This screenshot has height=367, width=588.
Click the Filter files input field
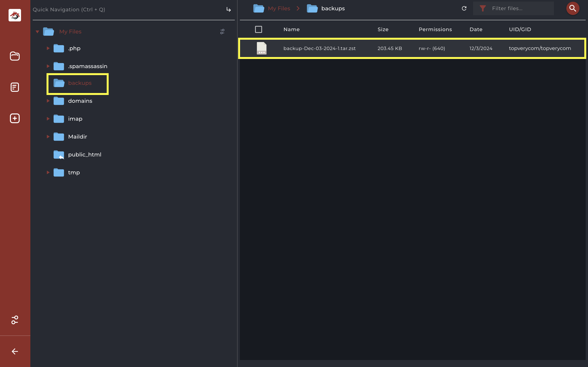[x=520, y=9]
